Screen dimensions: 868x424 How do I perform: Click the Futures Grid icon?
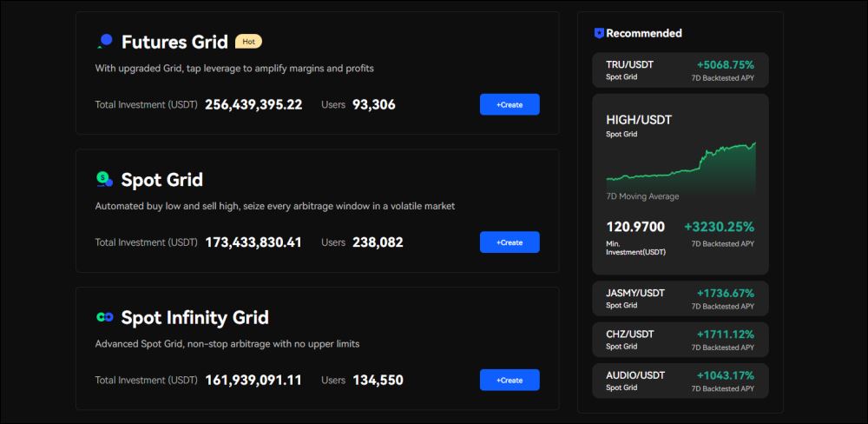[105, 41]
